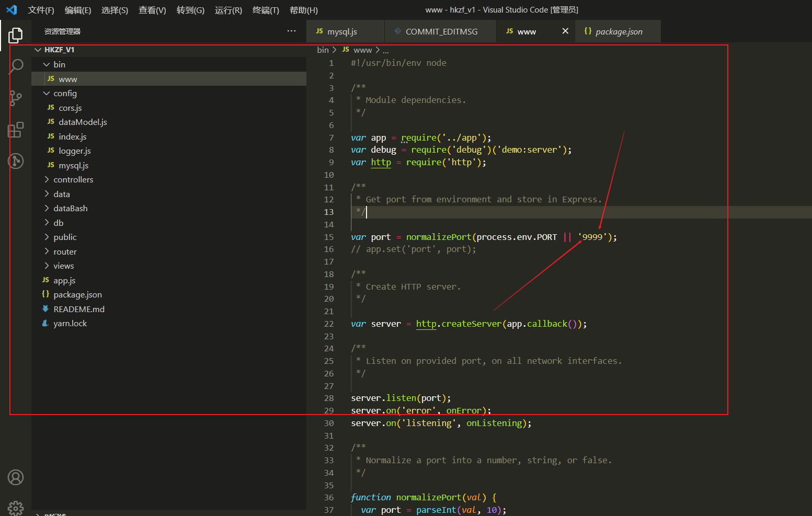Open the Source Control view
This screenshot has height=516, width=812.
pos(16,98)
